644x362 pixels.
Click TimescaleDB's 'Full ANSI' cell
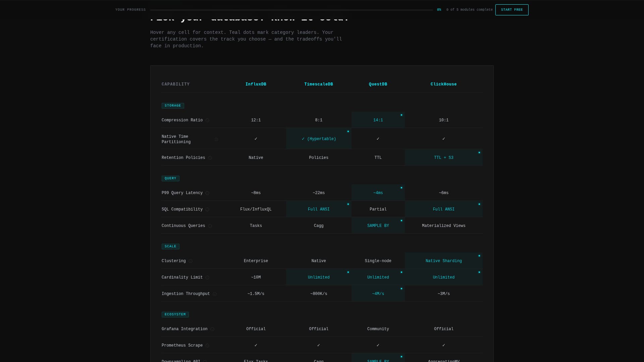tap(319, 209)
